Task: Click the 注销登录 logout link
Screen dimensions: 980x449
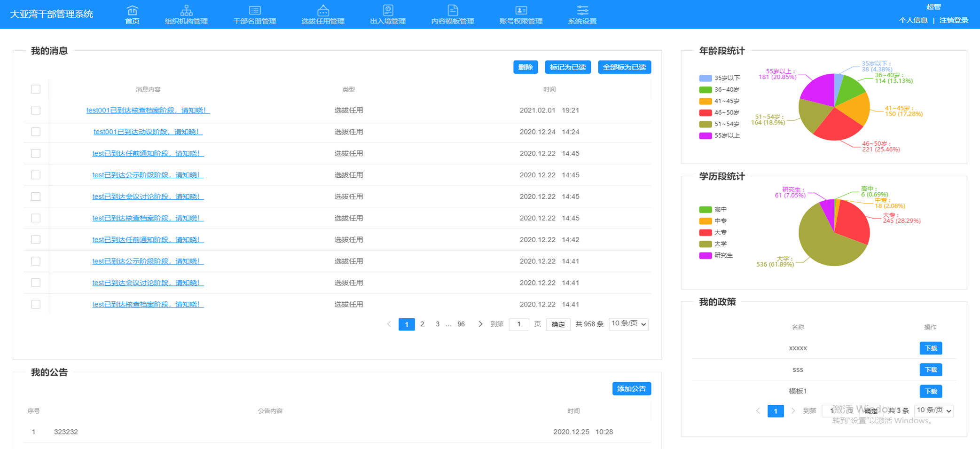Action: click(954, 20)
